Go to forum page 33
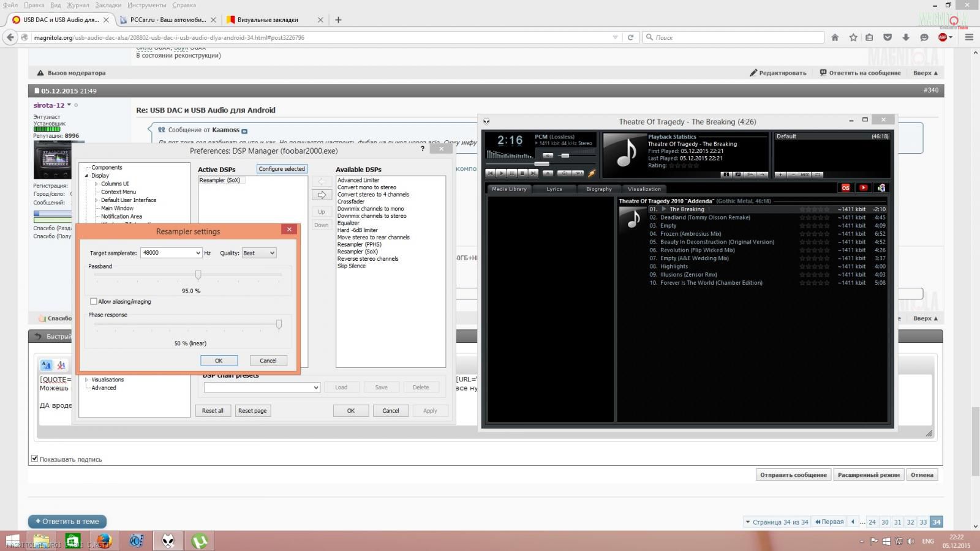 (923, 522)
